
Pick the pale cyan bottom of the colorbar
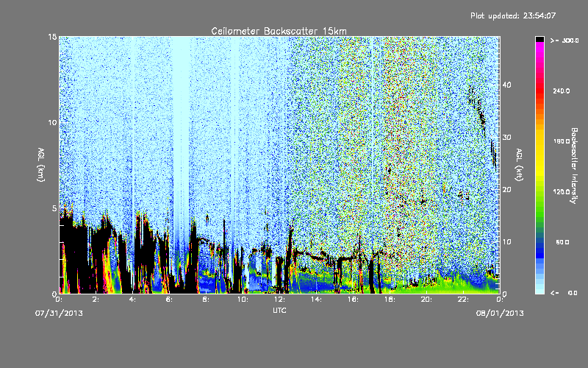click(x=539, y=290)
